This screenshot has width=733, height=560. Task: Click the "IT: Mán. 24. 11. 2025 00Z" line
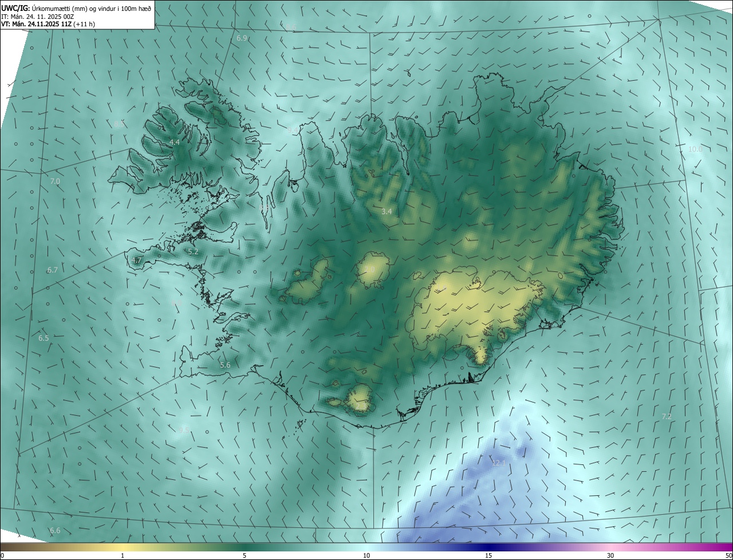coord(37,17)
